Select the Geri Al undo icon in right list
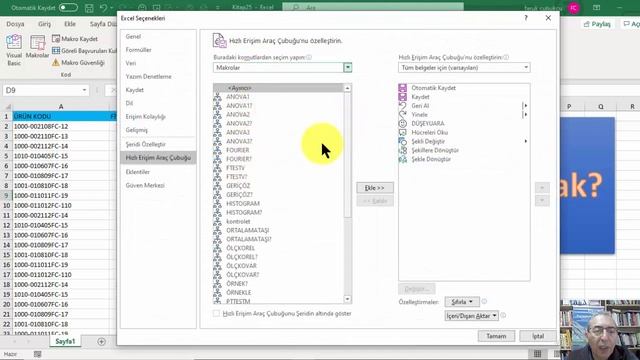Screen dimensions: 640x360 point(402,106)
